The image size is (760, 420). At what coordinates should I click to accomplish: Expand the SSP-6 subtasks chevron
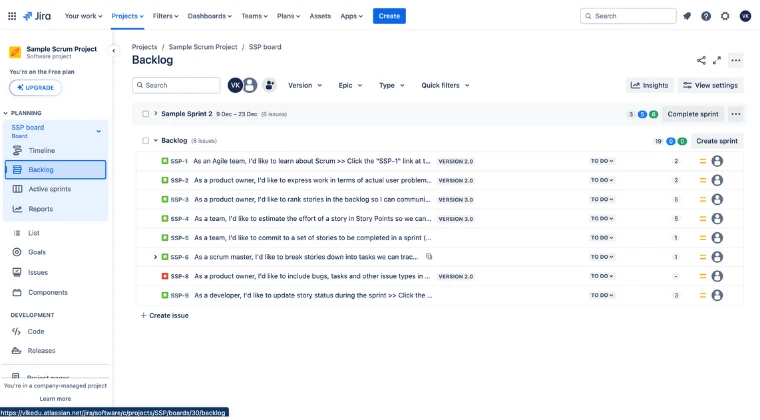pyautogui.click(x=155, y=257)
